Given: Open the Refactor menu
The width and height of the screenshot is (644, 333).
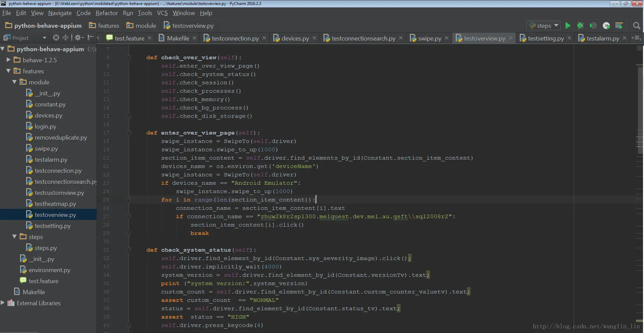Looking at the screenshot, I should click(x=107, y=13).
